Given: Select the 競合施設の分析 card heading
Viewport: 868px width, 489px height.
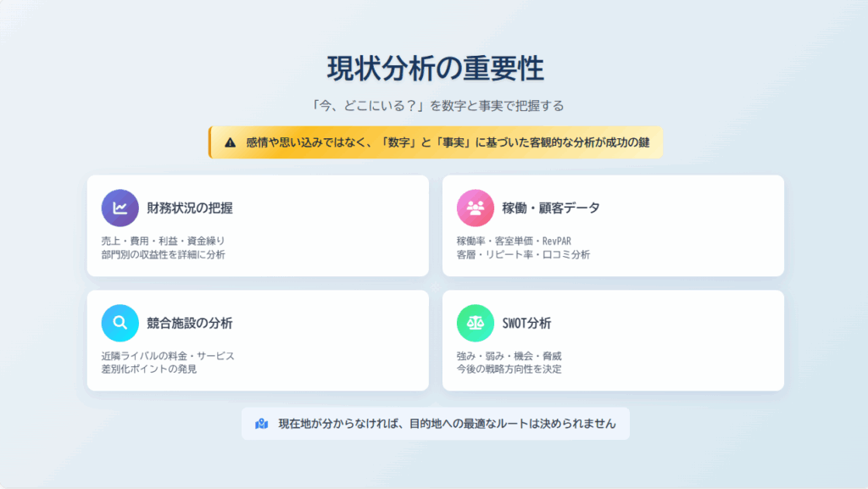Looking at the screenshot, I should (189, 323).
